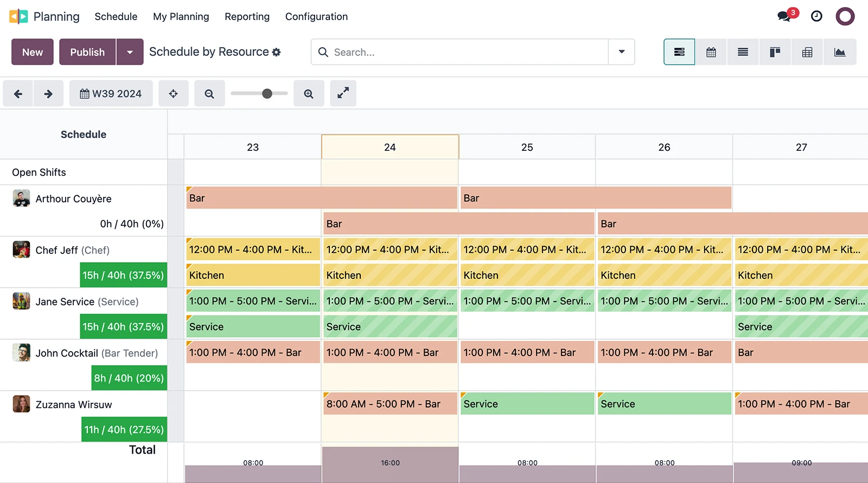The image size is (868, 483).
Task: Open the Configuration menu
Action: click(316, 16)
